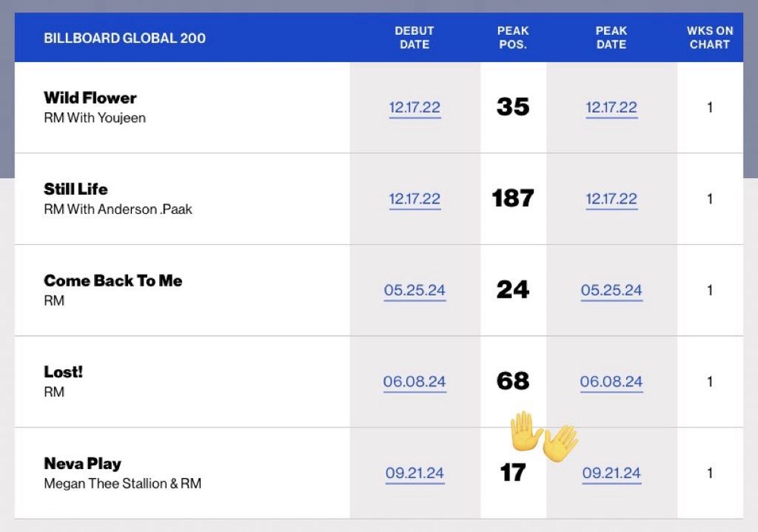The height and width of the screenshot is (532, 758).
Task: Click the waving hand emoji
Action: [561, 442]
